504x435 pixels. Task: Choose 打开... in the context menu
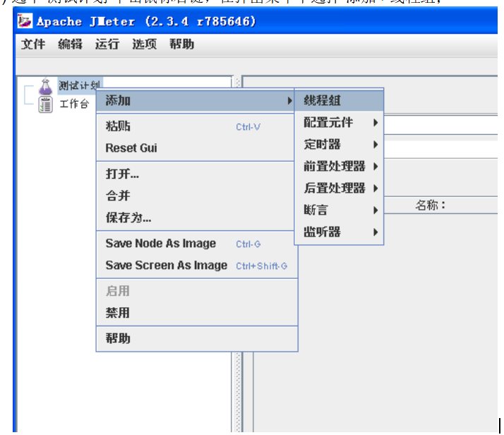click(196, 174)
